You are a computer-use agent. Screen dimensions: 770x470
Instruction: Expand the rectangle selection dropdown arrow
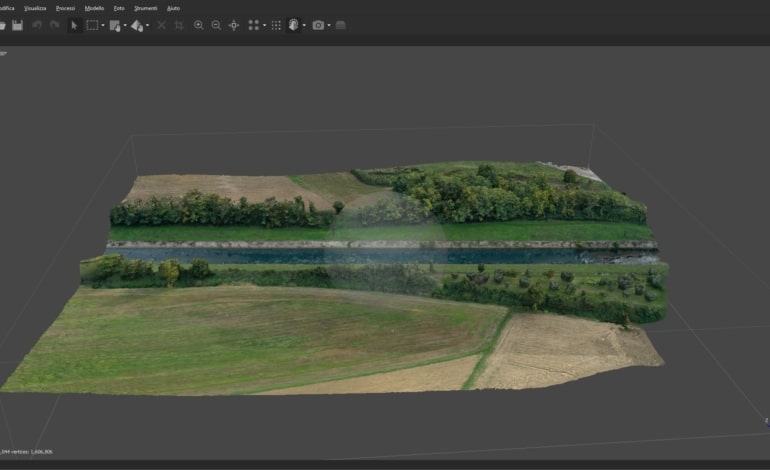(x=103, y=26)
